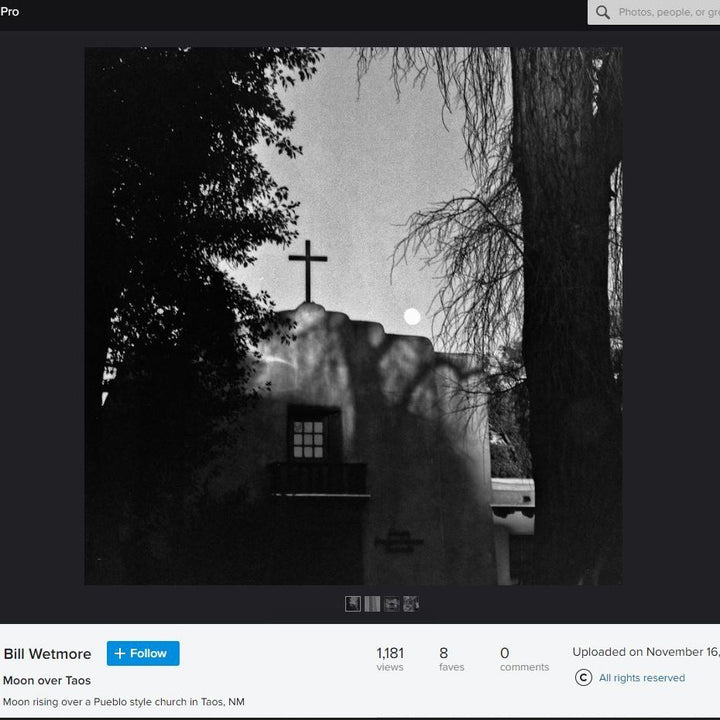Select the third filmstrip thumbnail

click(x=391, y=604)
